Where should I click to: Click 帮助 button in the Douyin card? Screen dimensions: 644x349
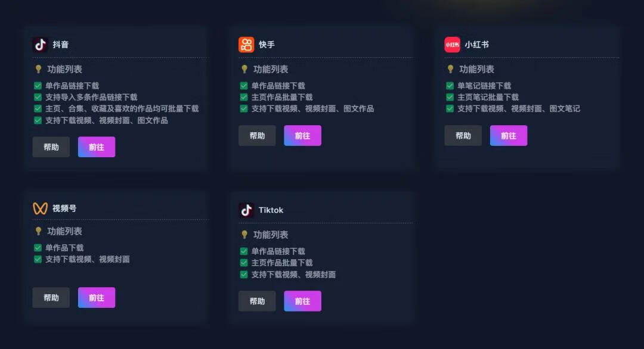click(x=51, y=147)
